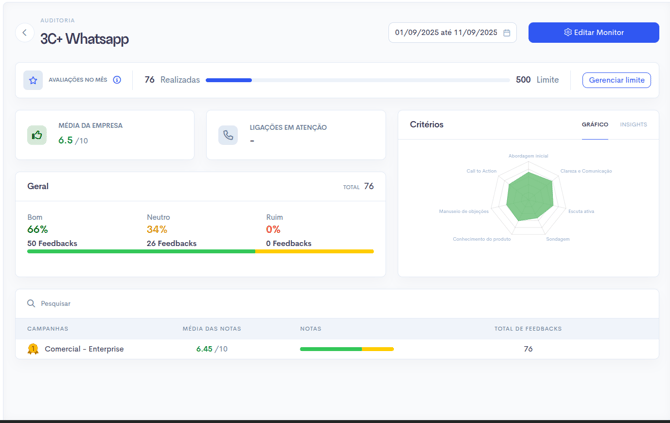Click the Pesquisar search field

200,303
